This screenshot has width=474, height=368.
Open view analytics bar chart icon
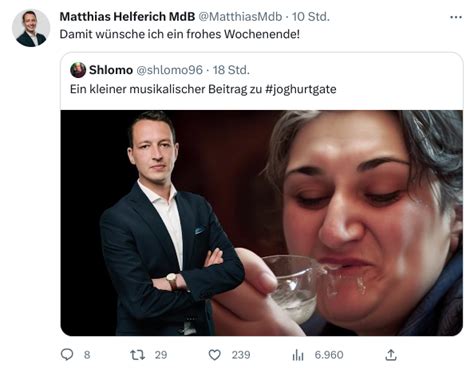298,355
